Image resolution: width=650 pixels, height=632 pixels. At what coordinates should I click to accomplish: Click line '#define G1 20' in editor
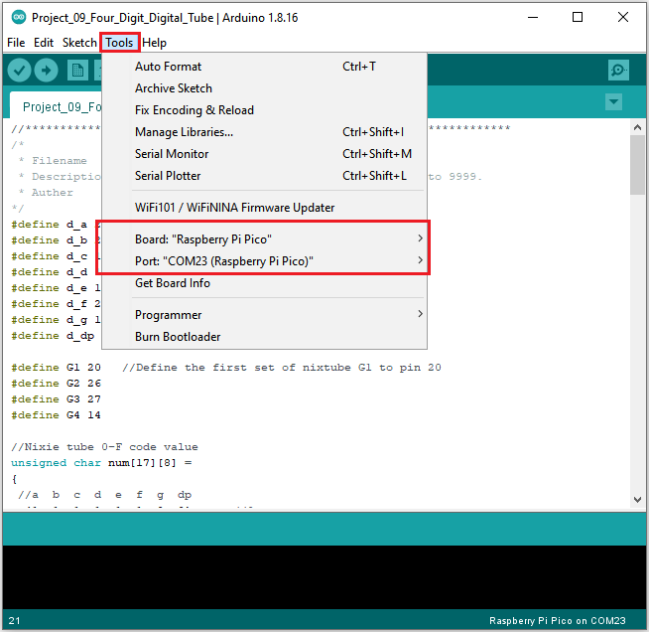[56, 367]
